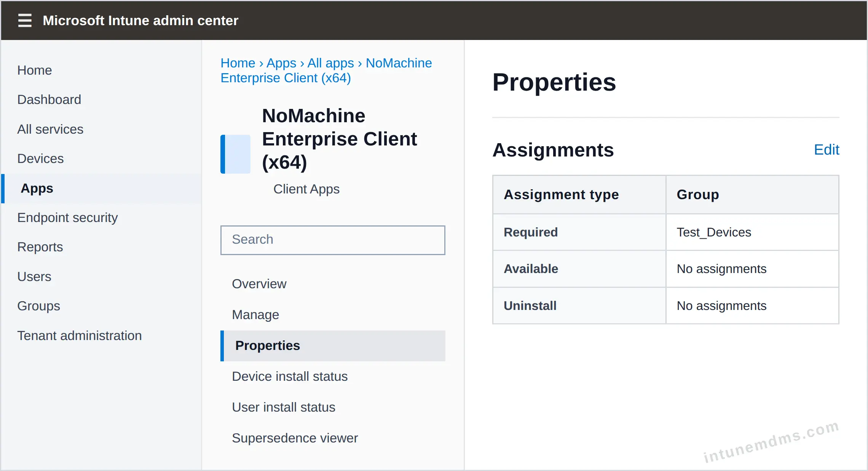Click Edit next to Assignments

click(827, 150)
